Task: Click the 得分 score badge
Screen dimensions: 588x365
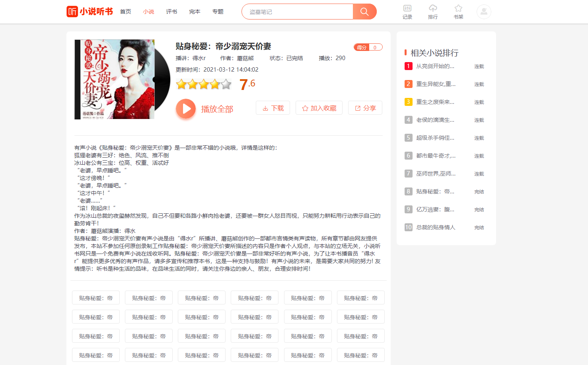Action: [368, 47]
